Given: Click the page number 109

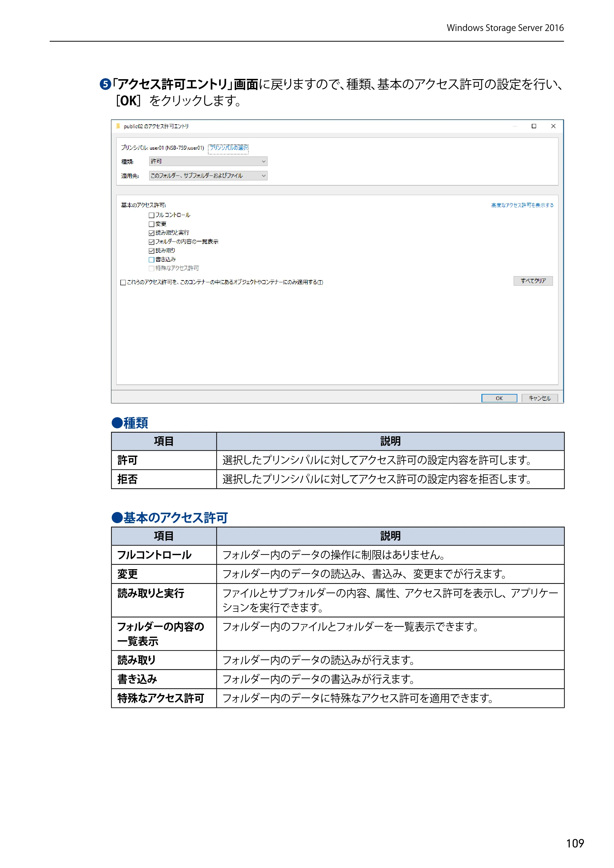Looking at the screenshot, I should click(x=575, y=843).
